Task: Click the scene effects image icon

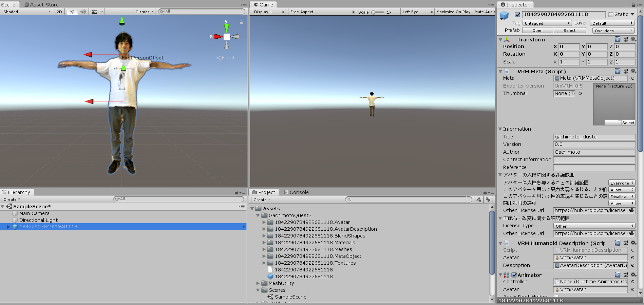Action: point(95,12)
